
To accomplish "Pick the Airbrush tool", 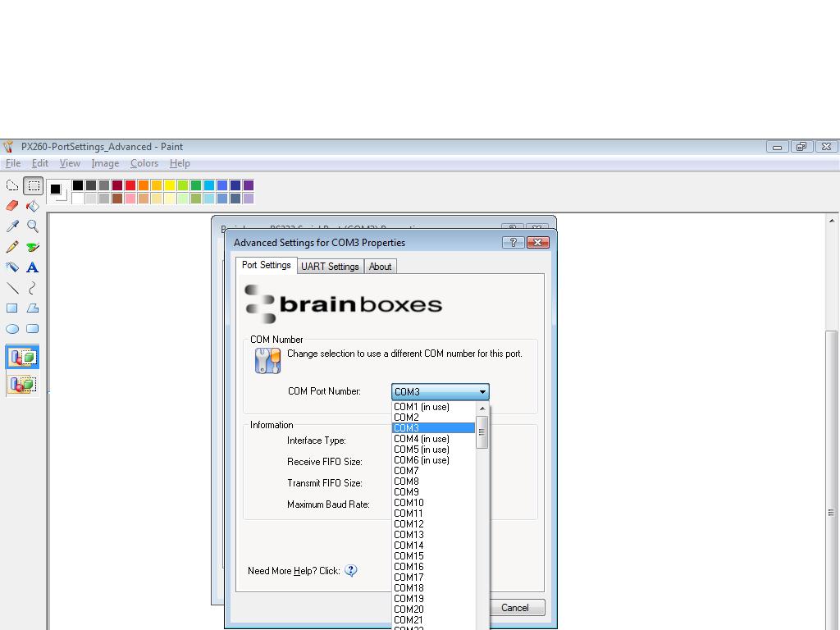I will (11, 267).
